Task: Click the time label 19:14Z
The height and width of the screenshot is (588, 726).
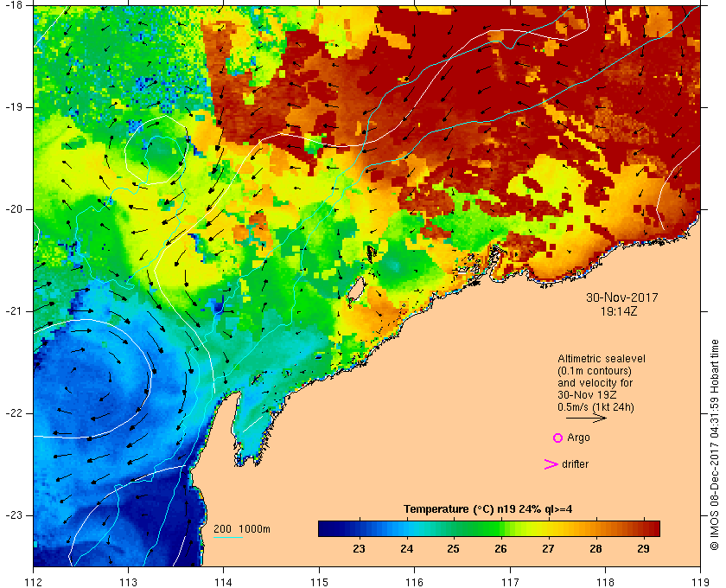Action: 619,311
